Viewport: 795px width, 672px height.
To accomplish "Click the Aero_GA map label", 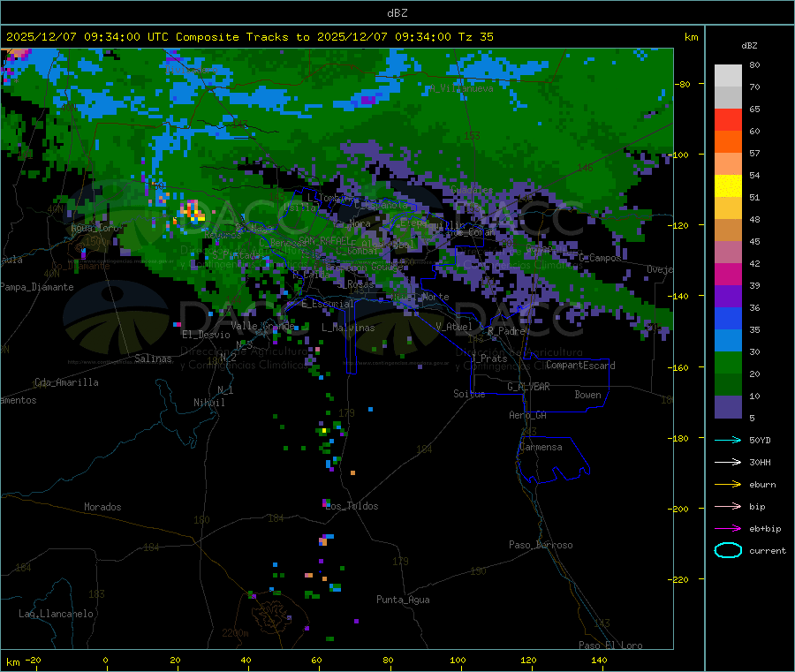I will (x=528, y=415).
